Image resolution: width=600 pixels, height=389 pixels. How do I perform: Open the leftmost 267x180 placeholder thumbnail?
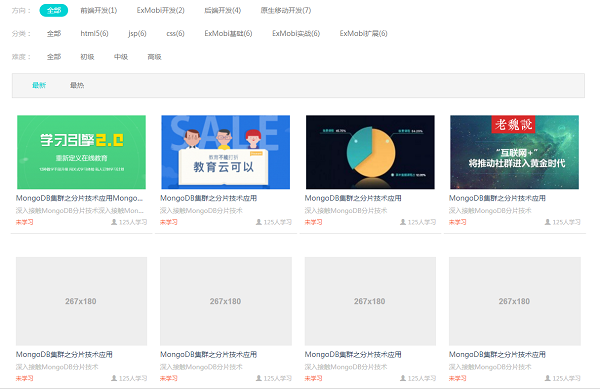81,301
